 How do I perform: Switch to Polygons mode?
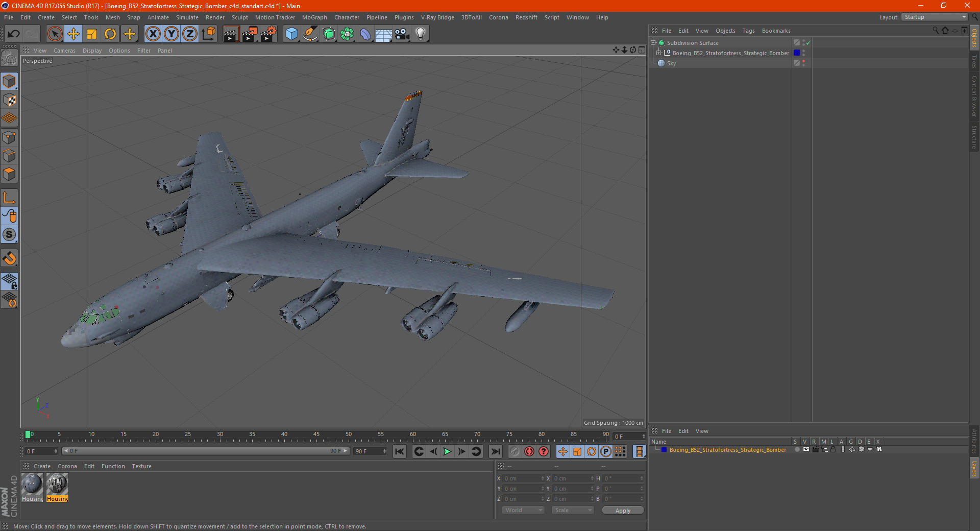9,174
